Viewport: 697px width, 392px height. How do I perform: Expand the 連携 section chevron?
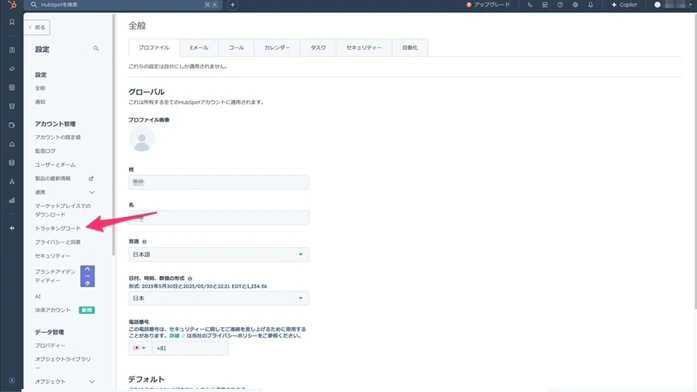[x=92, y=192]
